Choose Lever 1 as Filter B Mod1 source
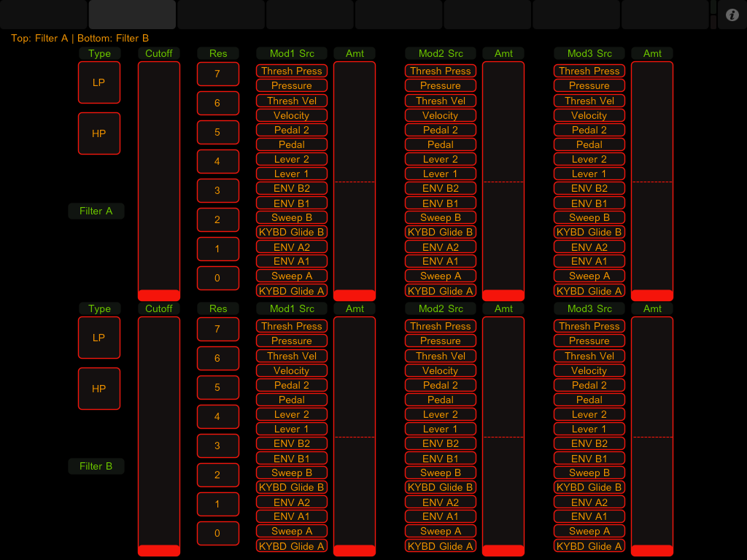The image size is (747, 560). pyautogui.click(x=292, y=429)
